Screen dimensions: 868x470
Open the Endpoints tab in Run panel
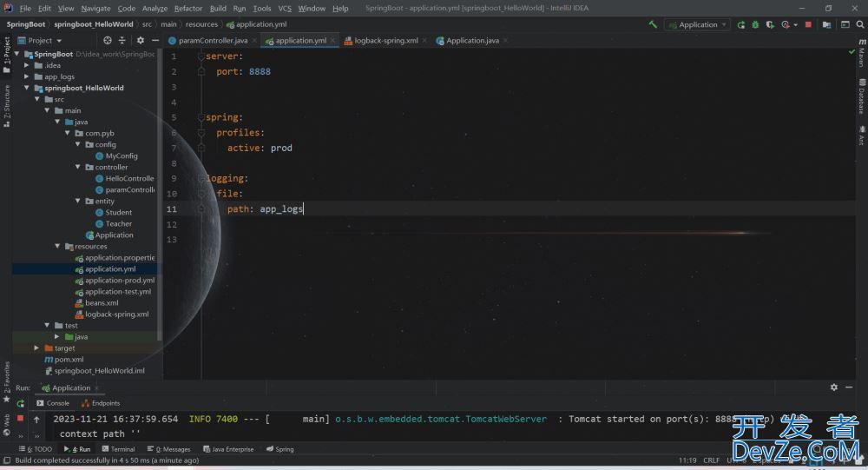pos(101,403)
